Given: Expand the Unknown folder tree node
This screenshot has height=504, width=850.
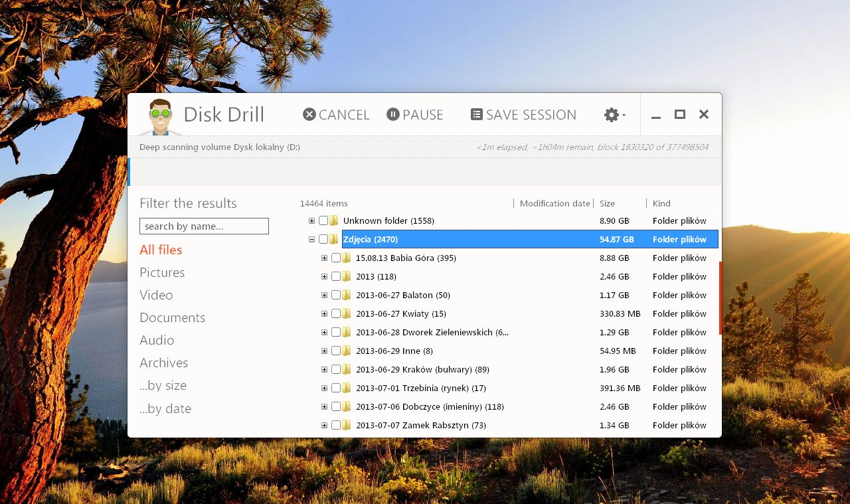Looking at the screenshot, I should 311,220.
